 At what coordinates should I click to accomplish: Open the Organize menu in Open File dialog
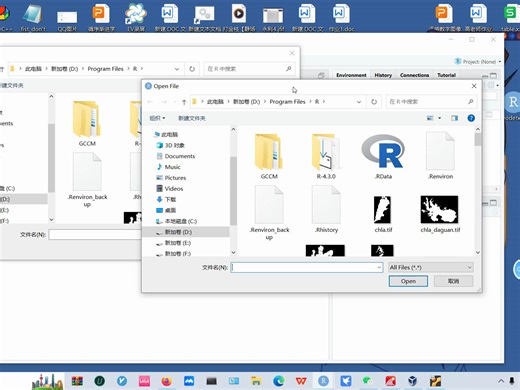[x=157, y=118]
